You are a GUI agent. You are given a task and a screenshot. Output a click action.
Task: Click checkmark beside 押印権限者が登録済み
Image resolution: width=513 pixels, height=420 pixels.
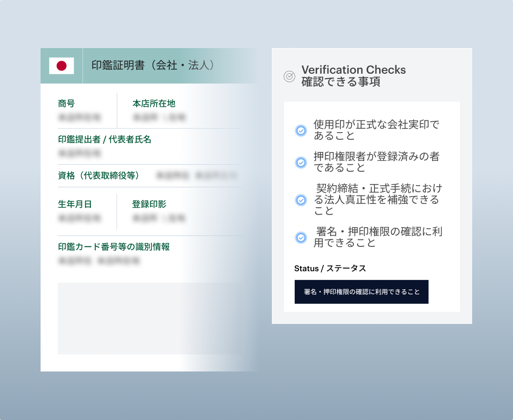[x=301, y=162]
